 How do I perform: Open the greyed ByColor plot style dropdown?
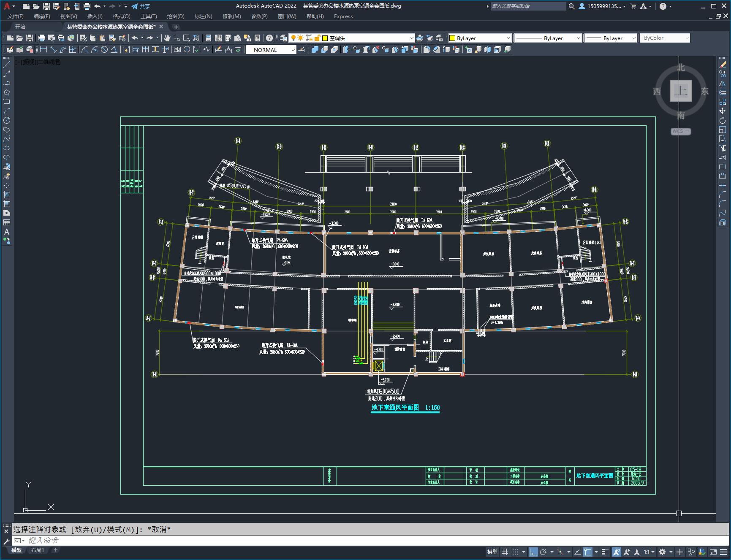(x=665, y=38)
